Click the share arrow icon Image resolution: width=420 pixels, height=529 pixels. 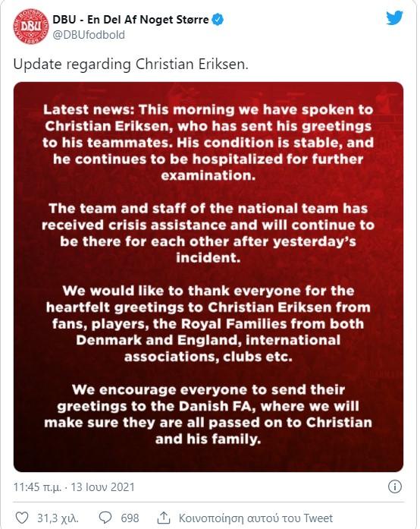tap(164, 518)
